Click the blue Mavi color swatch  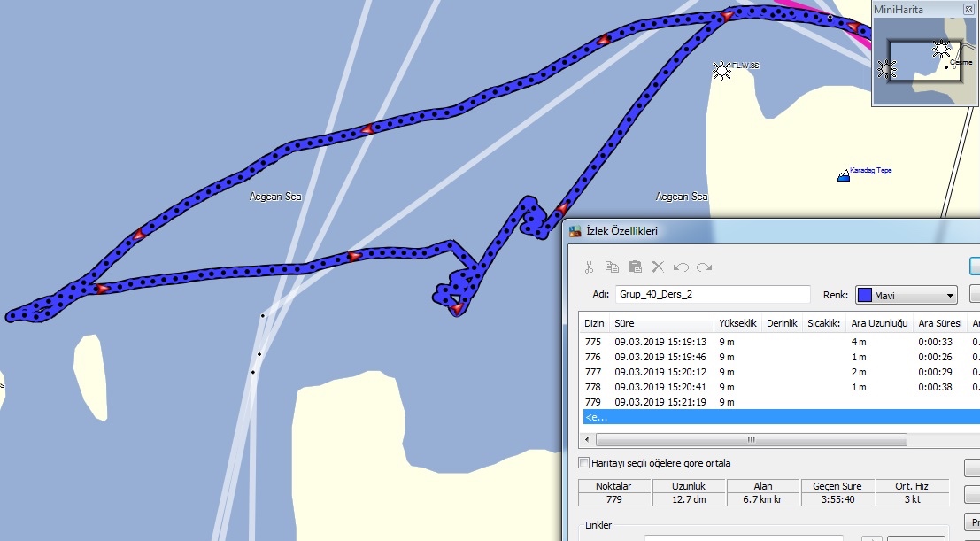865,295
